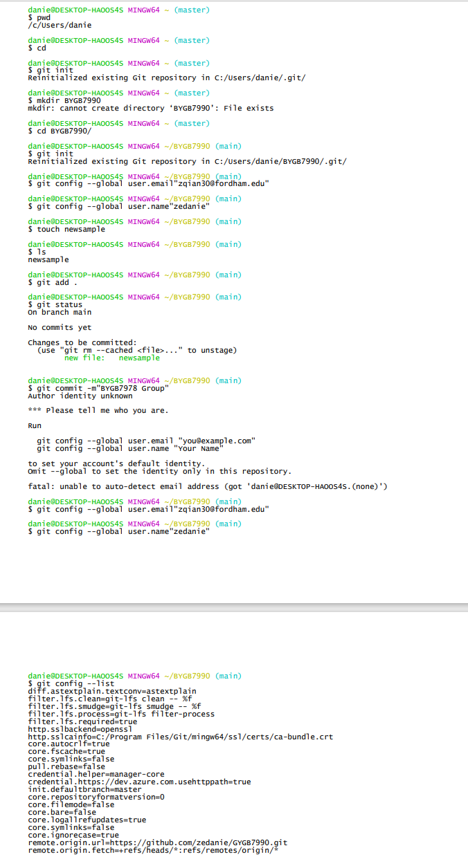Viewport: 468px width, 868px height.
Task: Click the "$ mkdir BYGB7990" command
Action: coord(64,100)
